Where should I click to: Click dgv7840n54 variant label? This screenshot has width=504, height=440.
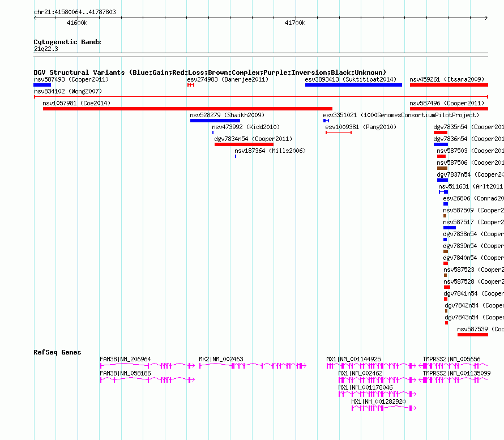(x=473, y=258)
